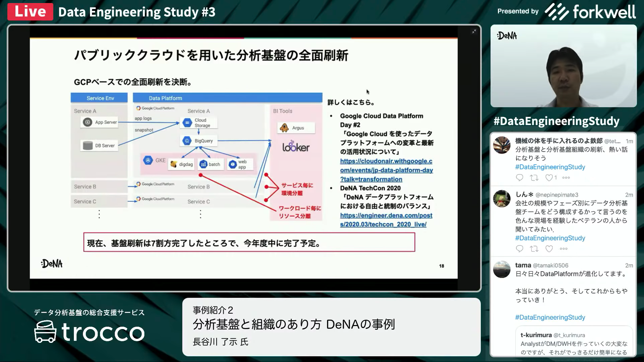Click the しん＊ user avatar
This screenshot has height=362, width=644.
[502, 199]
